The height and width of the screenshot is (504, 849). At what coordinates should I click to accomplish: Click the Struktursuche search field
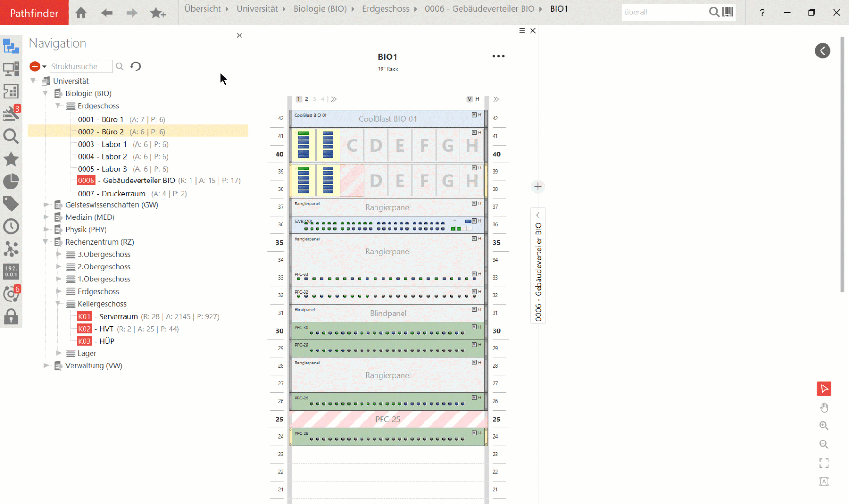point(81,66)
